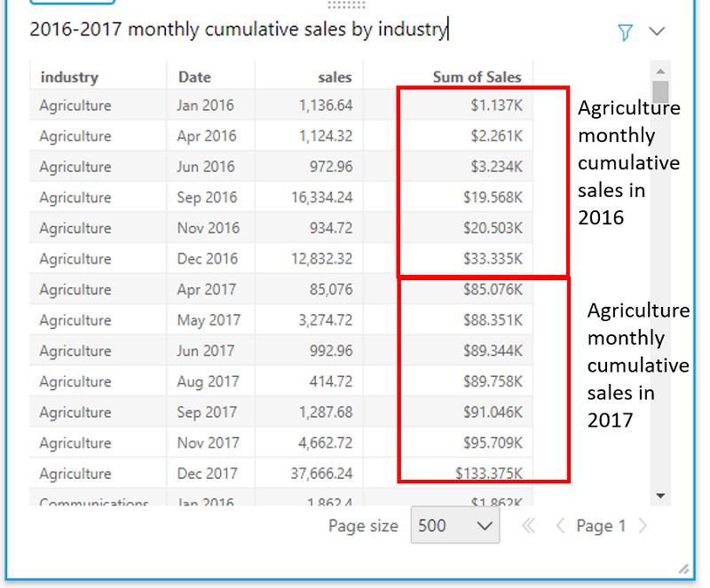Click the drag handle dots at top

(346, 5)
